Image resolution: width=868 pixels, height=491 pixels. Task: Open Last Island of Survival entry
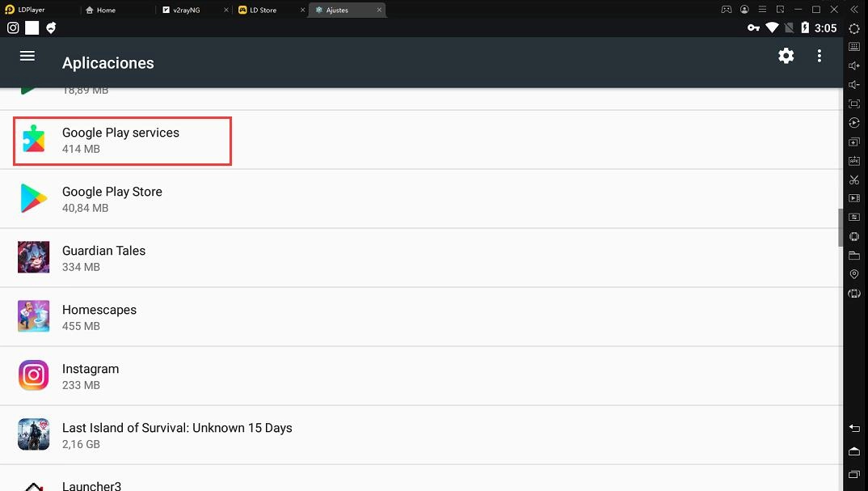click(x=421, y=435)
